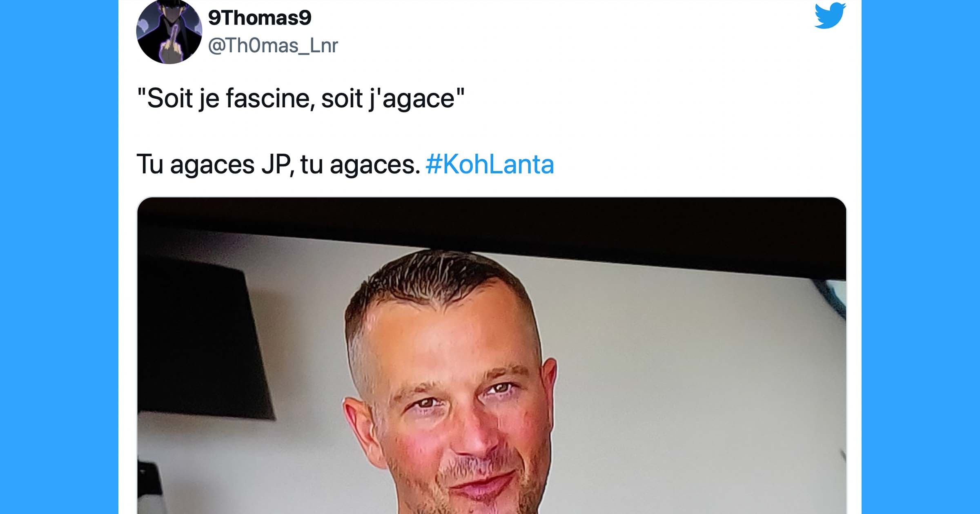The width and height of the screenshot is (980, 514).
Task: Open 9Thomas9's profile avatar
Action: pos(169,32)
